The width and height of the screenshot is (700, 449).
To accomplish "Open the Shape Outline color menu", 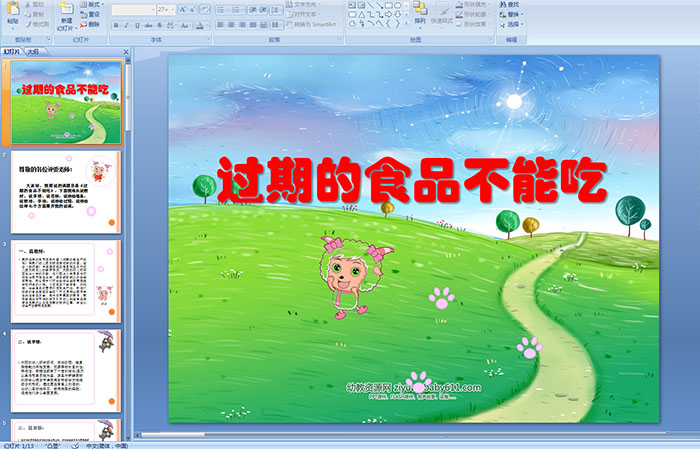I will click(474, 14).
